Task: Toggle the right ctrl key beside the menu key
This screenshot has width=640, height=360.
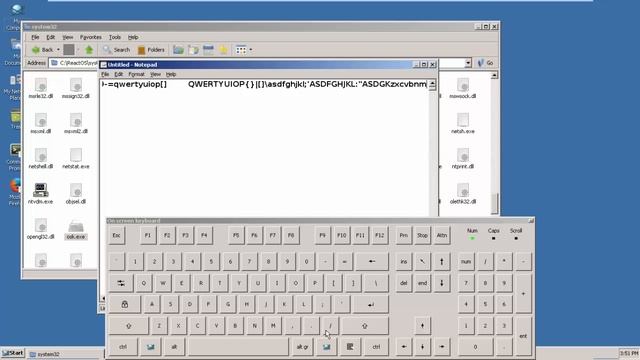Action: 376,347
